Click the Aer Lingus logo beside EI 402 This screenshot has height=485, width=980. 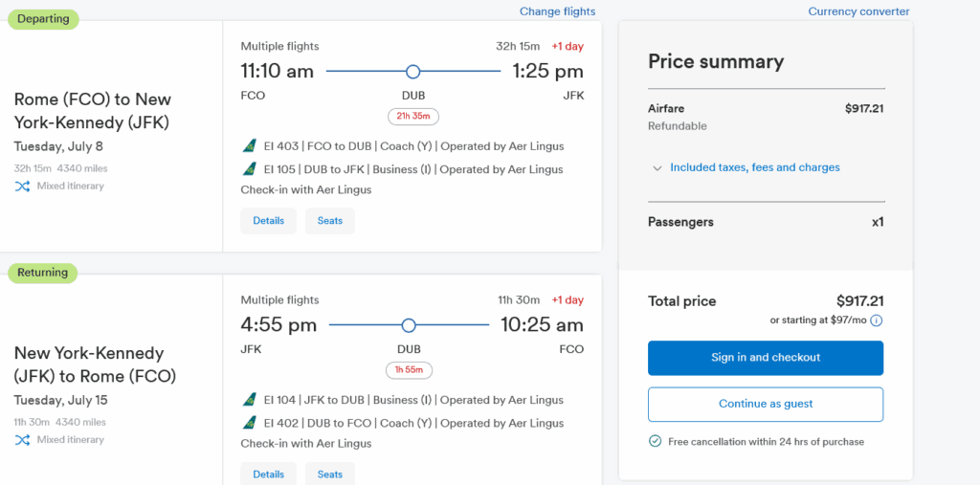(250, 423)
